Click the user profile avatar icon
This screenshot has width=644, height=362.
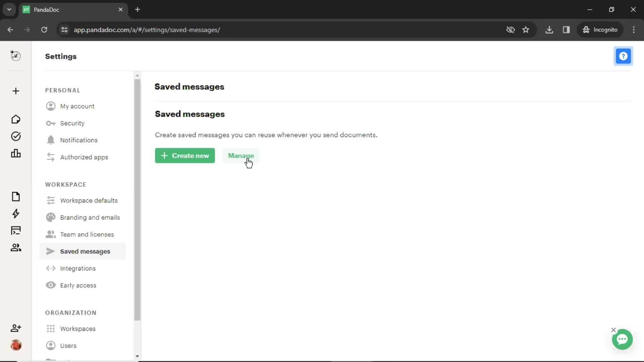click(16, 345)
